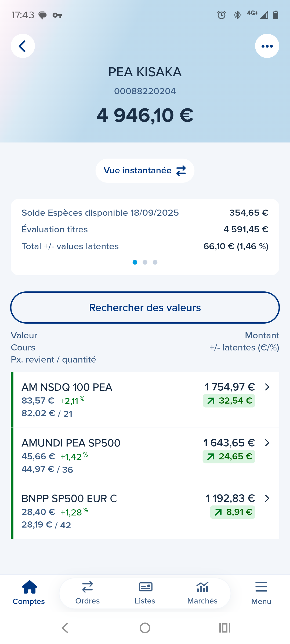Select the third carousel page dot
Screen dimensions: 290x644
[155, 262]
